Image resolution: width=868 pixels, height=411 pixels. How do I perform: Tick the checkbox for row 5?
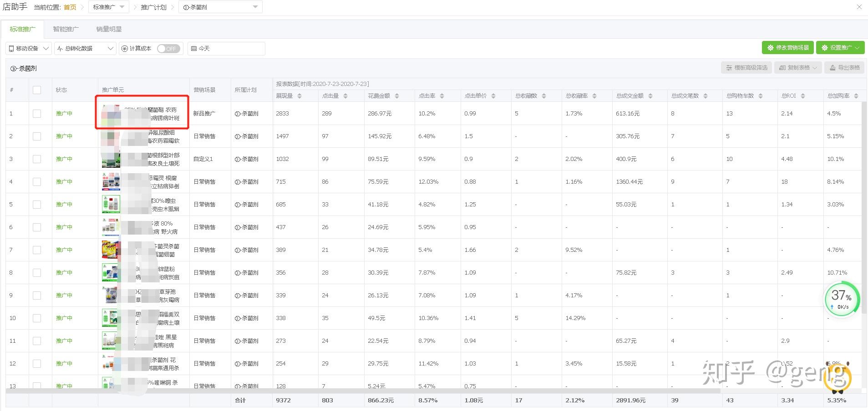(x=37, y=205)
